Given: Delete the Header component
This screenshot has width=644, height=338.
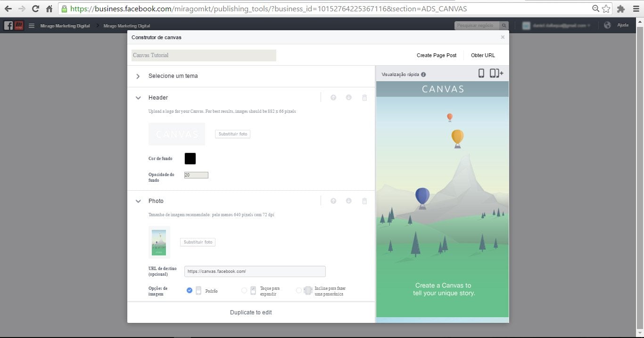Looking at the screenshot, I should 364,98.
